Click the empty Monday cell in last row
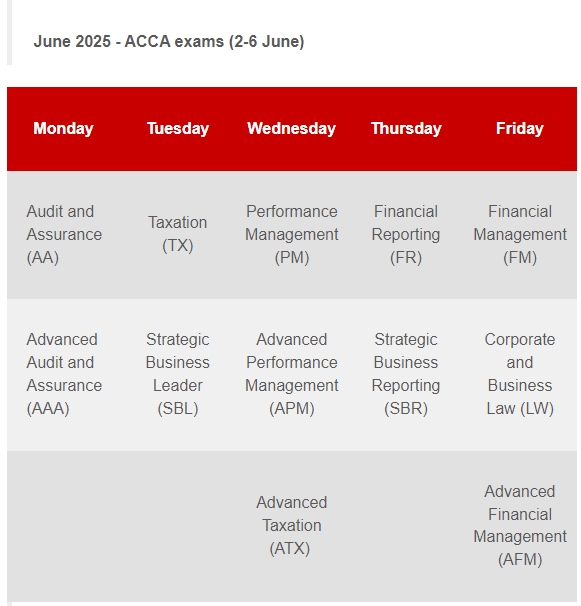The image size is (581, 606). [x=64, y=526]
